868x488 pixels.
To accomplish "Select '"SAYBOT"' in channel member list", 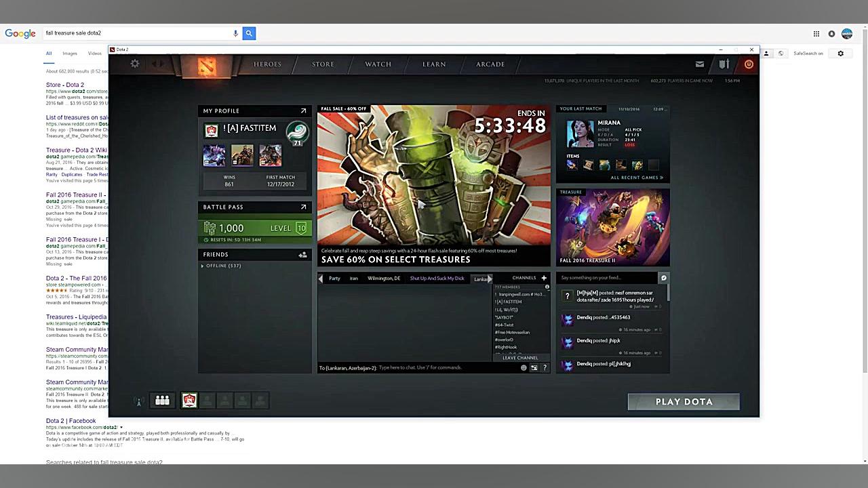I will click(504, 317).
